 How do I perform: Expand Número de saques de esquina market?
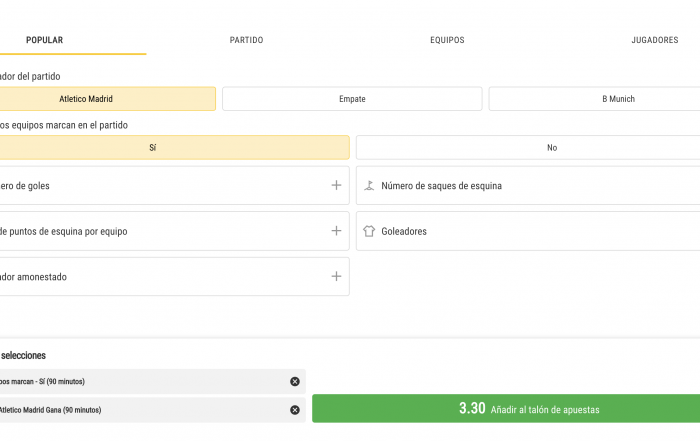click(528, 185)
